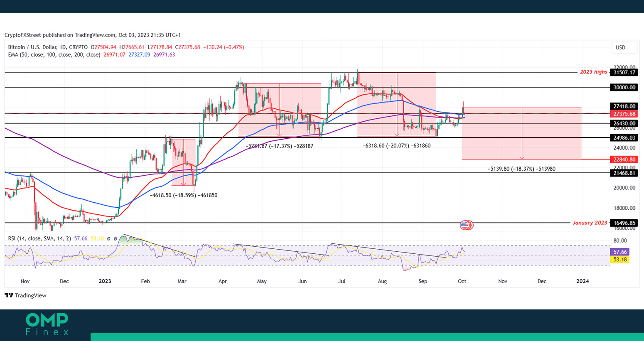
Task: Click the 2024 label on the time axis
Action: click(x=583, y=281)
